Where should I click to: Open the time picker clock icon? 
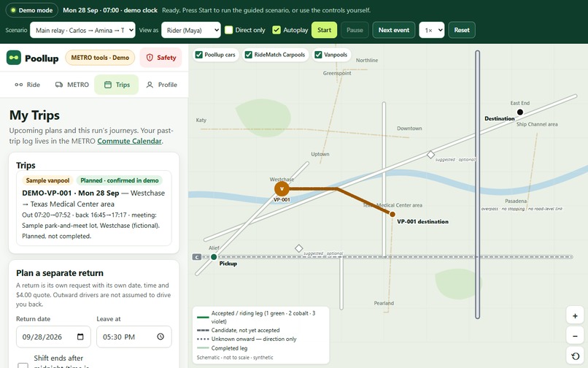(x=160, y=337)
